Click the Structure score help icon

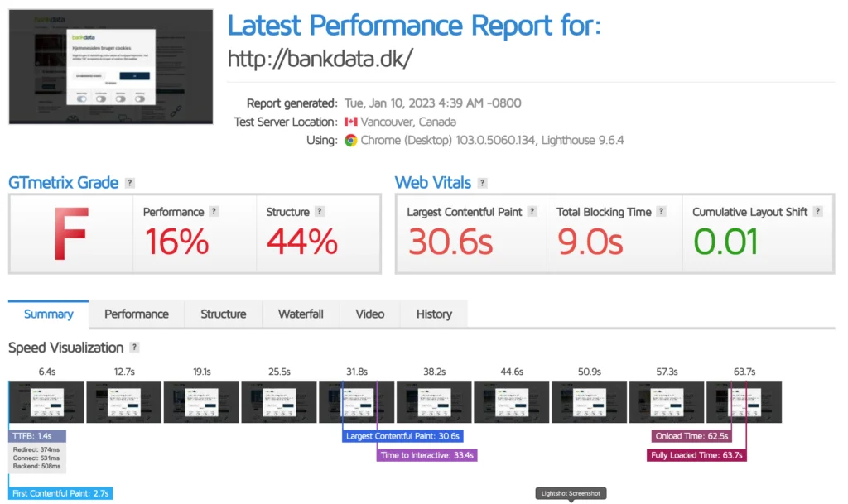pos(320,211)
